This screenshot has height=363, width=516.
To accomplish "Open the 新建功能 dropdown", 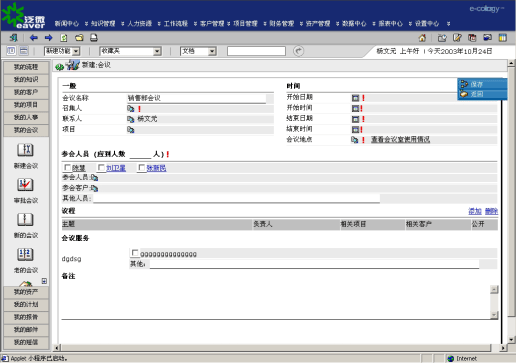I will tap(62, 51).
